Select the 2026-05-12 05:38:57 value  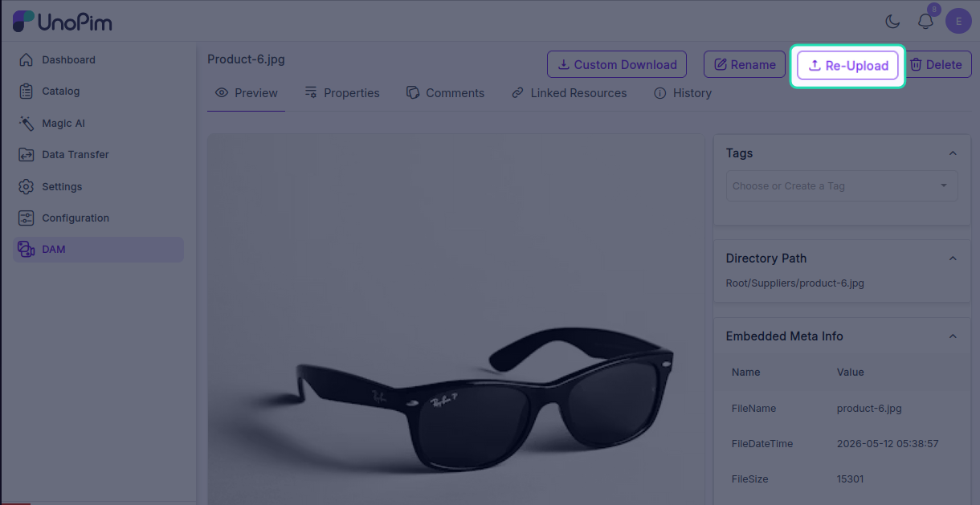point(888,444)
